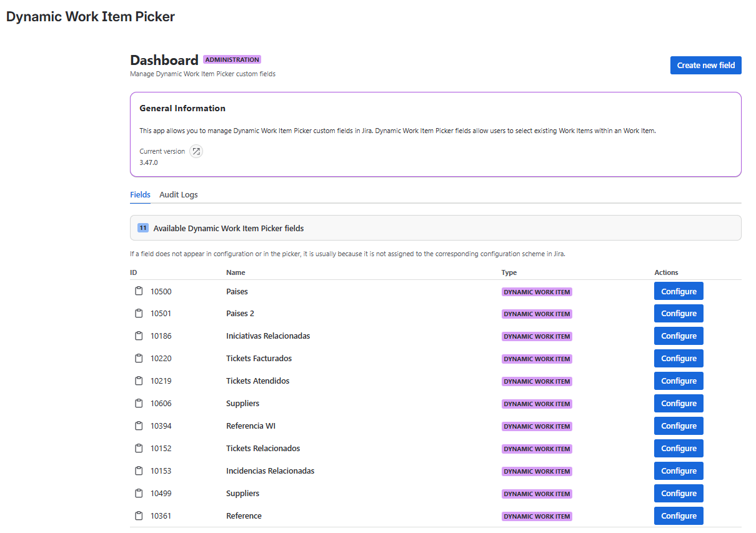Configure the Reference field
756x533 pixels.
click(x=679, y=516)
